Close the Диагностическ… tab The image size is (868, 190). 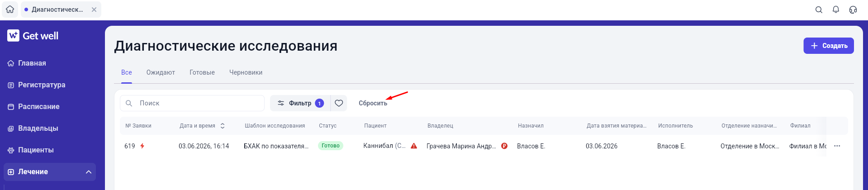click(x=94, y=9)
